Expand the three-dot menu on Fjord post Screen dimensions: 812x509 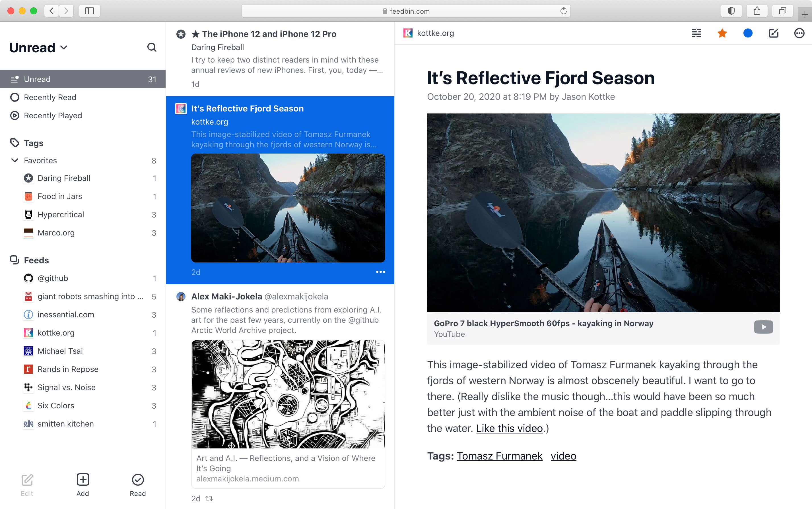tap(380, 271)
